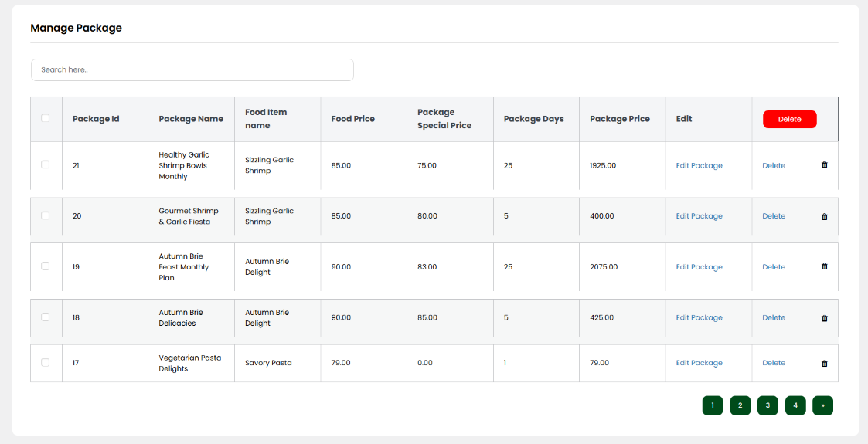Click the Package Price column header
Viewport: 868px width, 444px height.
(x=619, y=119)
